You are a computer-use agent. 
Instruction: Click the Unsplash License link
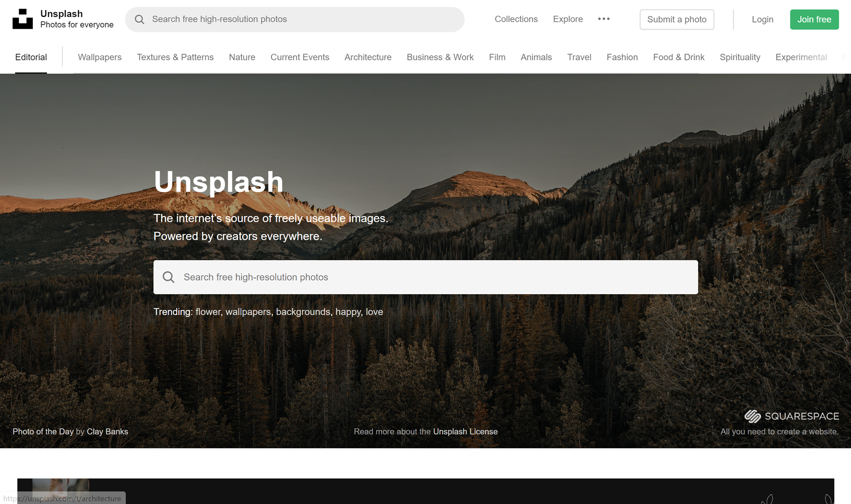pos(465,431)
